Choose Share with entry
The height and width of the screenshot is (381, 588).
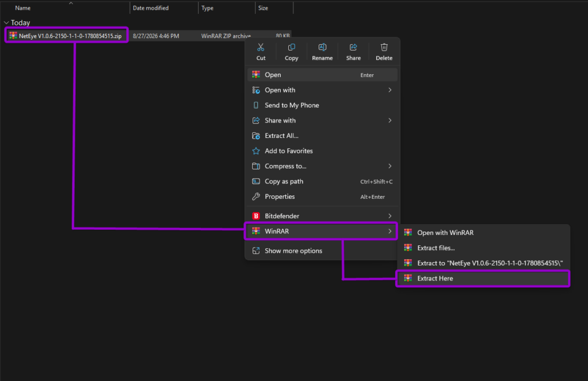322,121
